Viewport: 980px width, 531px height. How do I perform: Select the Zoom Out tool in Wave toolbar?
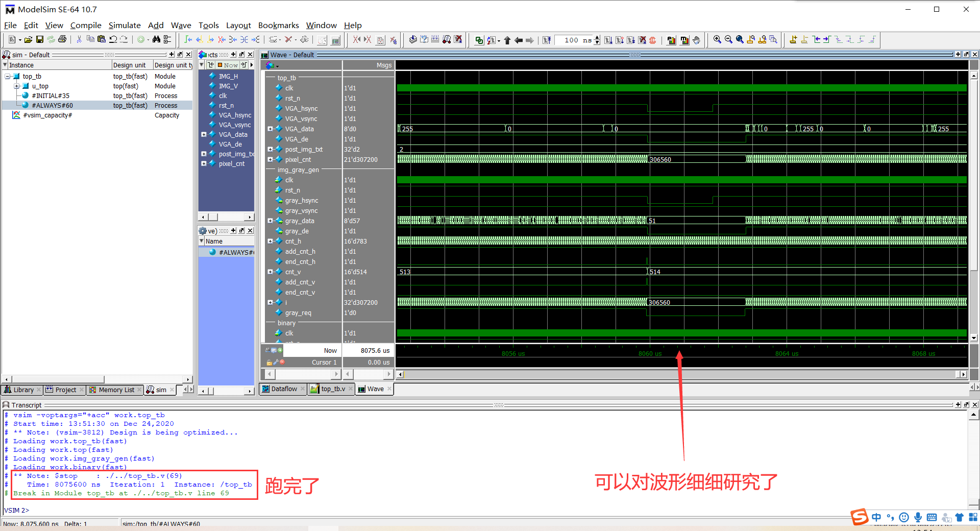(729, 39)
